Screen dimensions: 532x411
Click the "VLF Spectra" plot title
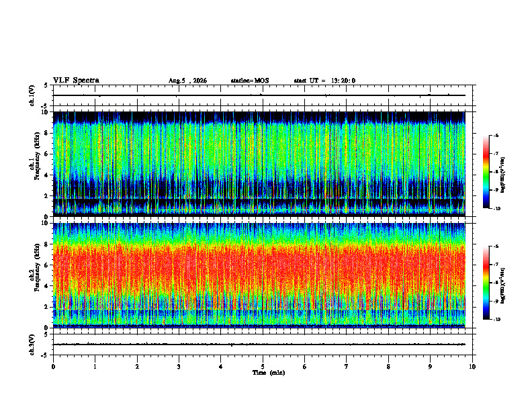[x=76, y=81]
